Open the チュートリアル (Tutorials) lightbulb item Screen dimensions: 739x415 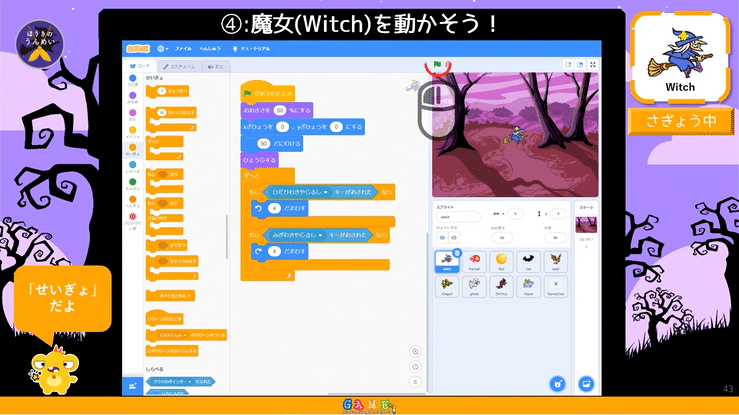[x=252, y=49]
